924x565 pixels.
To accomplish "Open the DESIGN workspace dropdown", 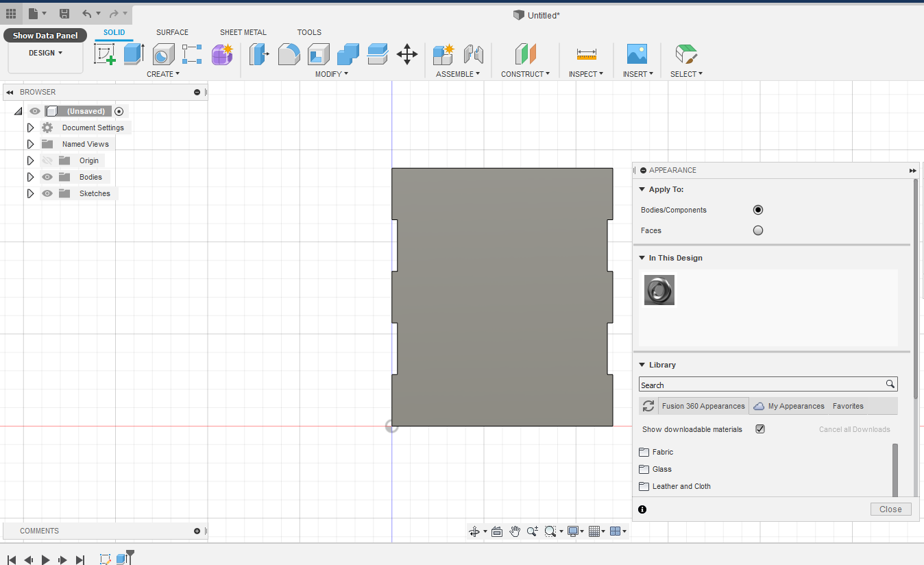I will [x=45, y=53].
